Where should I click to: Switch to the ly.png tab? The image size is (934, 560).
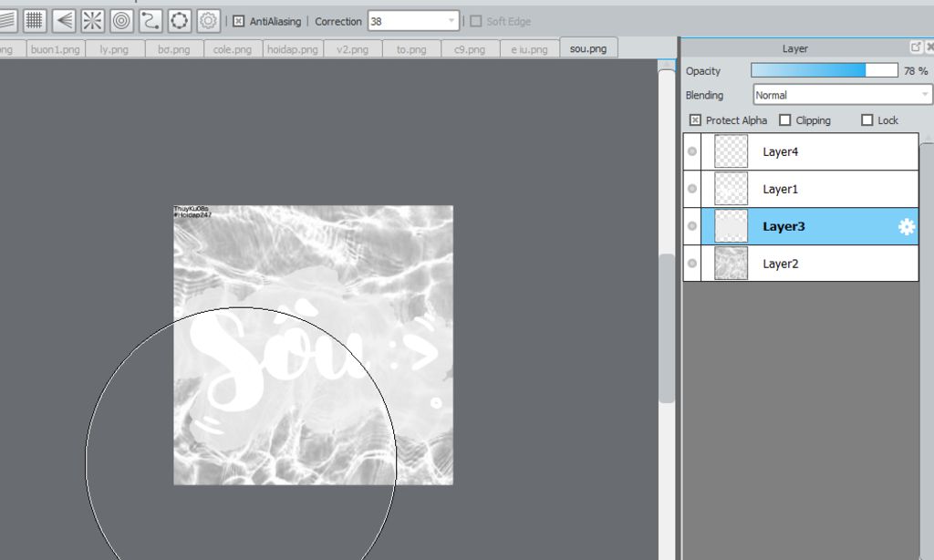tap(114, 49)
